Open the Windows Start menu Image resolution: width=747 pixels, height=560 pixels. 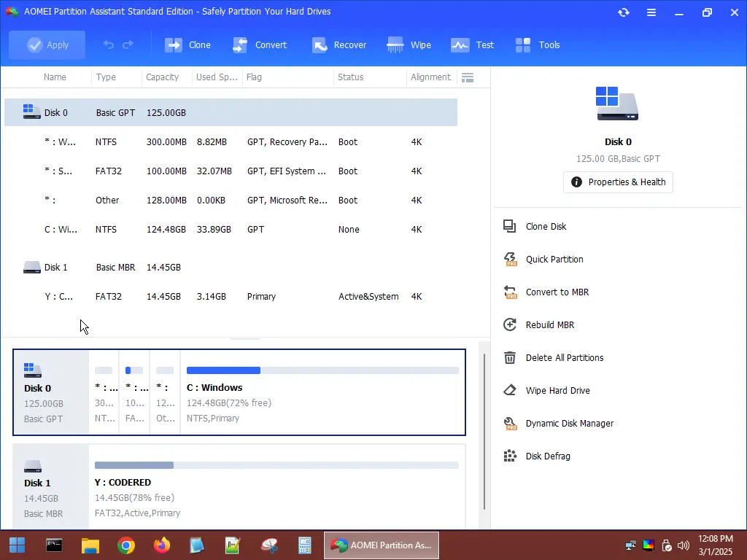(18, 545)
